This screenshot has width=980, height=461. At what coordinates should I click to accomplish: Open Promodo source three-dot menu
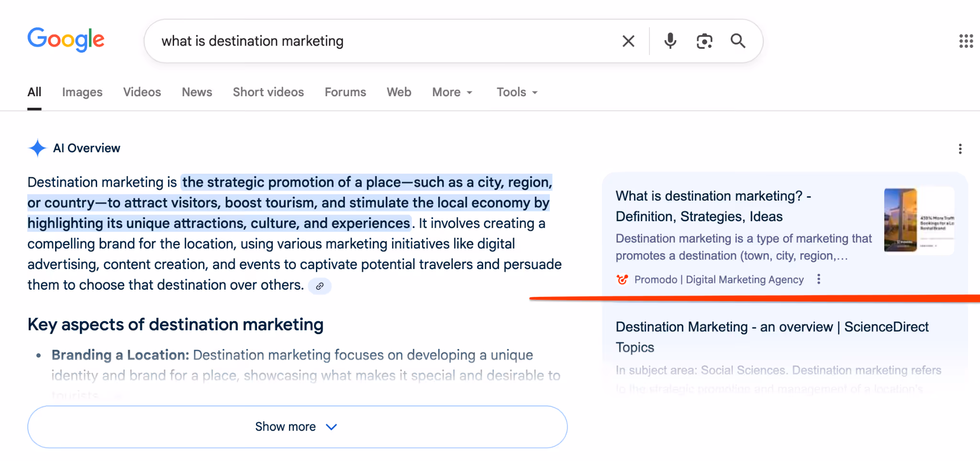(x=819, y=279)
